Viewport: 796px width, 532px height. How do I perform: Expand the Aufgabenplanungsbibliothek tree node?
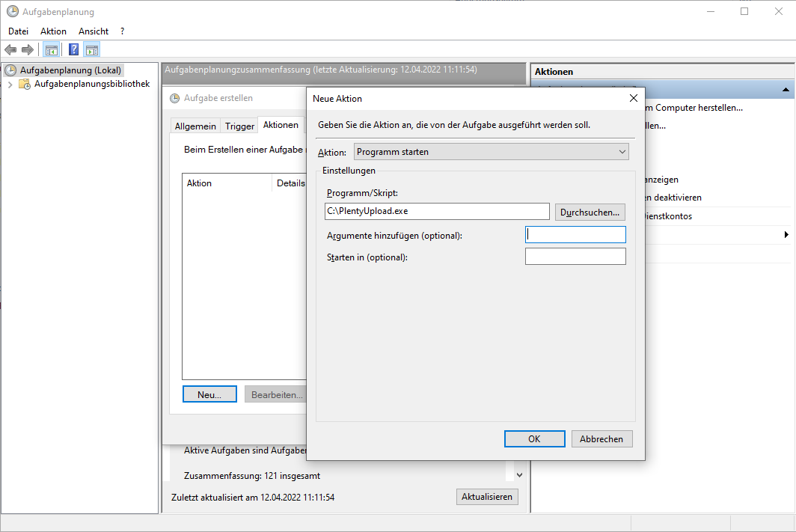10,85
